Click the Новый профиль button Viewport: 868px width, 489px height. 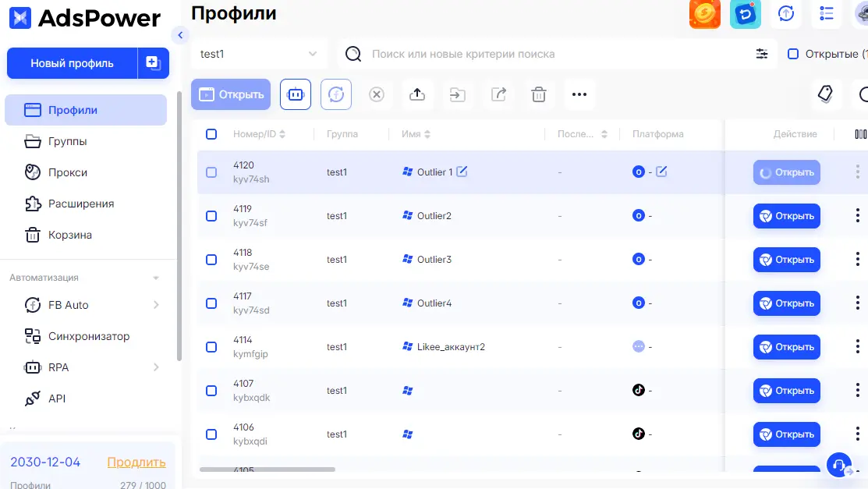coord(72,63)
